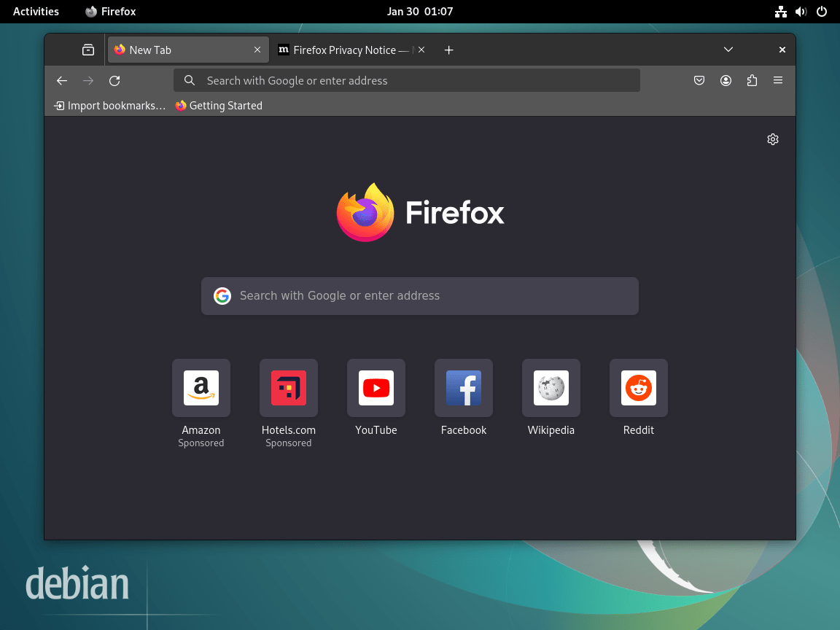Open the Extensions puzzle-piece icon
Screen dimensions: 840x630
[x=752, y=80]
